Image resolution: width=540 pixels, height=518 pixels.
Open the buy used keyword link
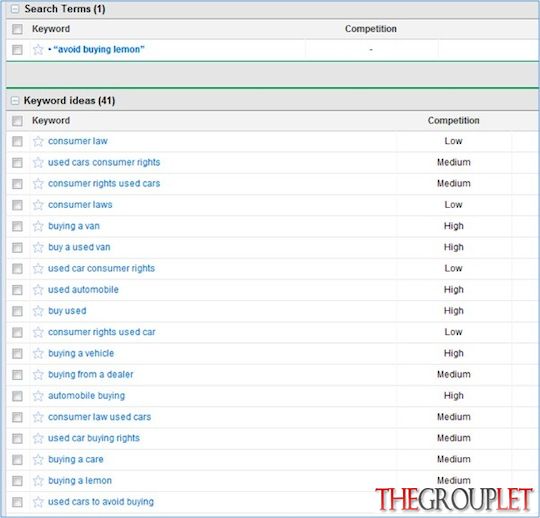click(x=67, y=311)
